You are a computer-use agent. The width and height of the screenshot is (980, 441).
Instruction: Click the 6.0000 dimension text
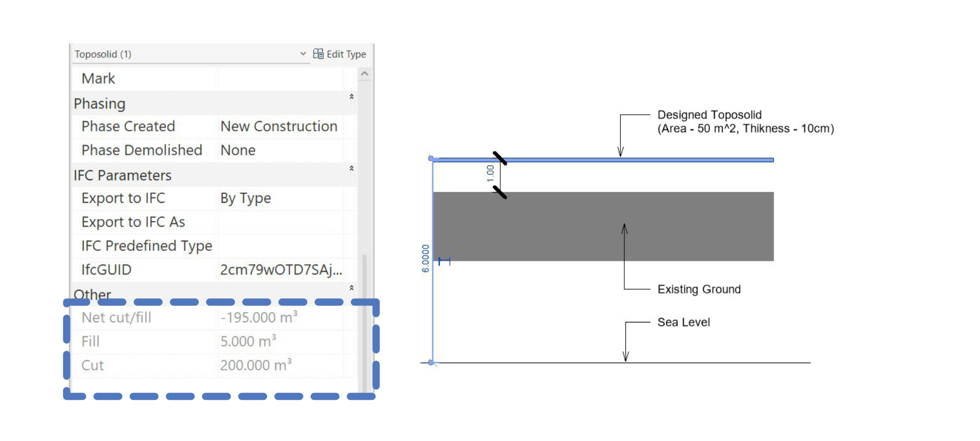pyautogui.click(x=425, y=258)
